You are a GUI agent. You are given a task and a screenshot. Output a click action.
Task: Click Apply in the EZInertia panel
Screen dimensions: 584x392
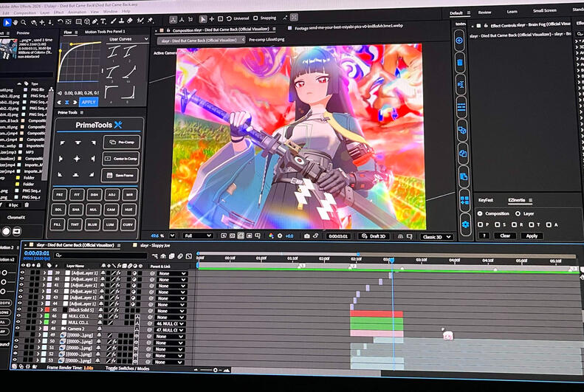532,235
